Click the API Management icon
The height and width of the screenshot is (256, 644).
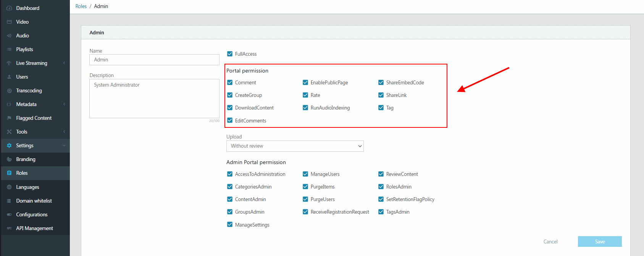9,228
